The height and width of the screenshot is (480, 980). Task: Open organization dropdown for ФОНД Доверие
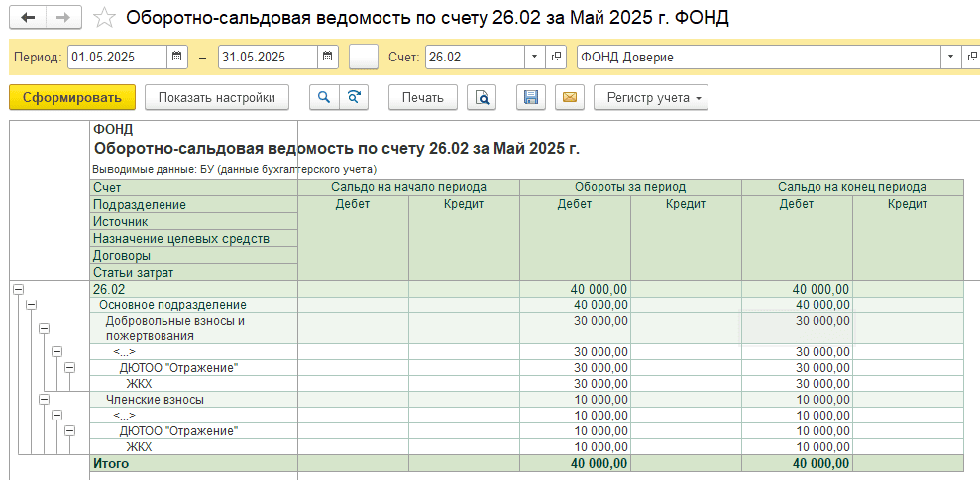pyautogui.click(x=951, y=57)
